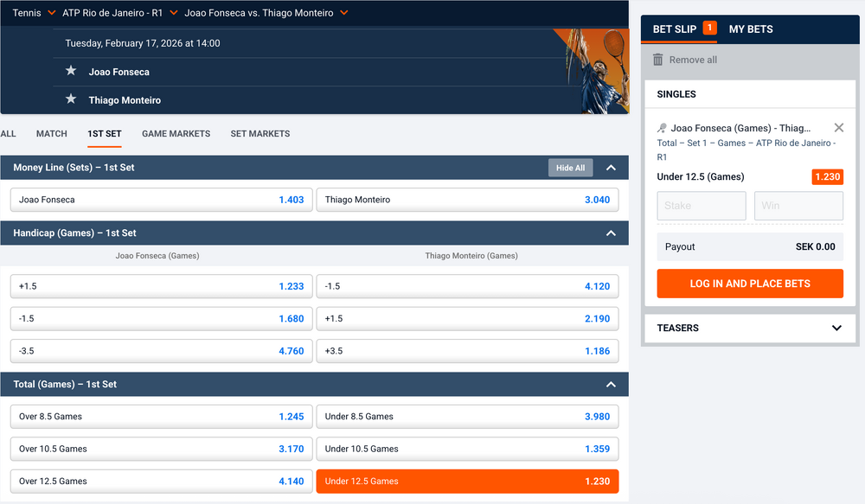Click the Total – Set 1 – Games description

point(746,150)
